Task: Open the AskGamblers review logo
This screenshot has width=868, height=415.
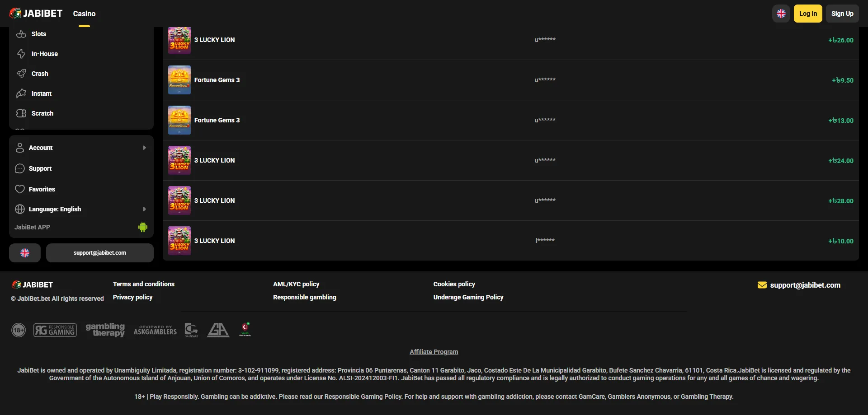Action: (x=155, y=330)
